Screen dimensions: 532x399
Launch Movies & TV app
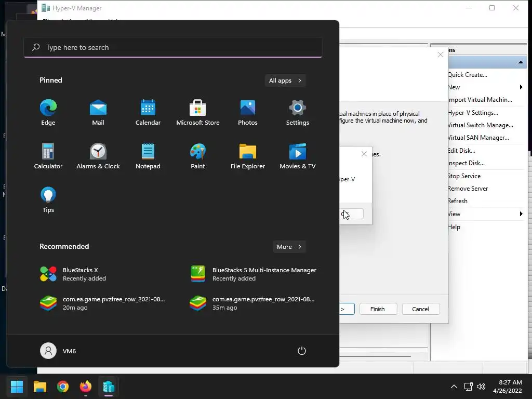[x=298, y=156]
